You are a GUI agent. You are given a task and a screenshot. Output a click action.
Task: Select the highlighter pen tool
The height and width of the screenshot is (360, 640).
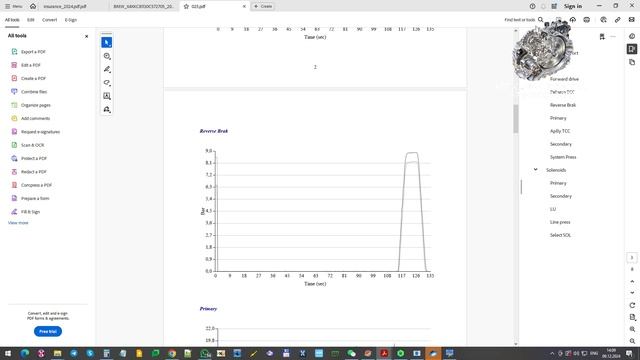[x=107, y=69]
